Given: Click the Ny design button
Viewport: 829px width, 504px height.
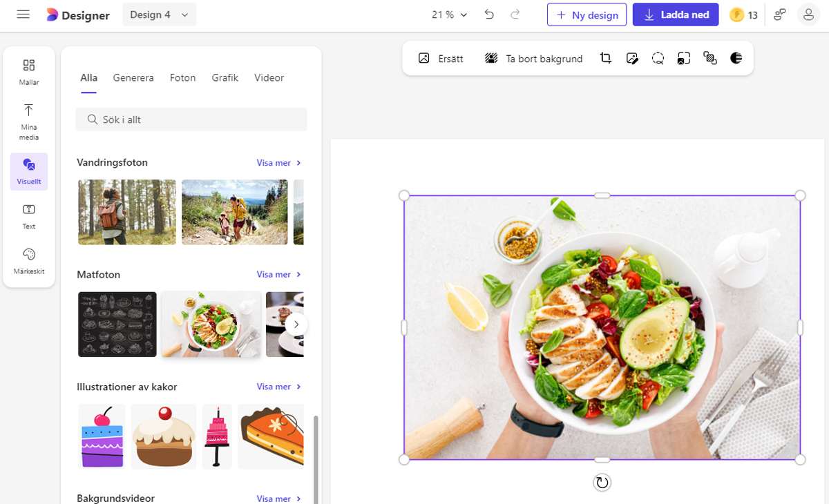Looking at the screenshot, I should click(x=587, y=14).
